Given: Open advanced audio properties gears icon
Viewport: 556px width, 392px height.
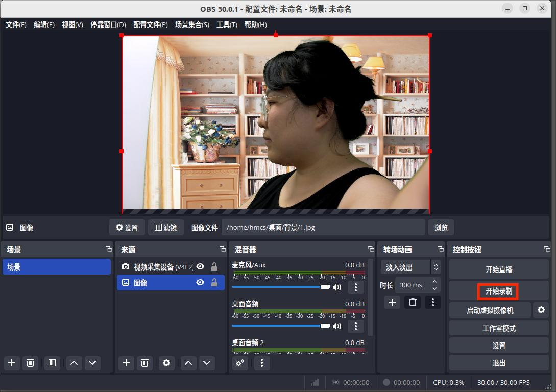Looking at the screenshot, I should coord(240,363).
